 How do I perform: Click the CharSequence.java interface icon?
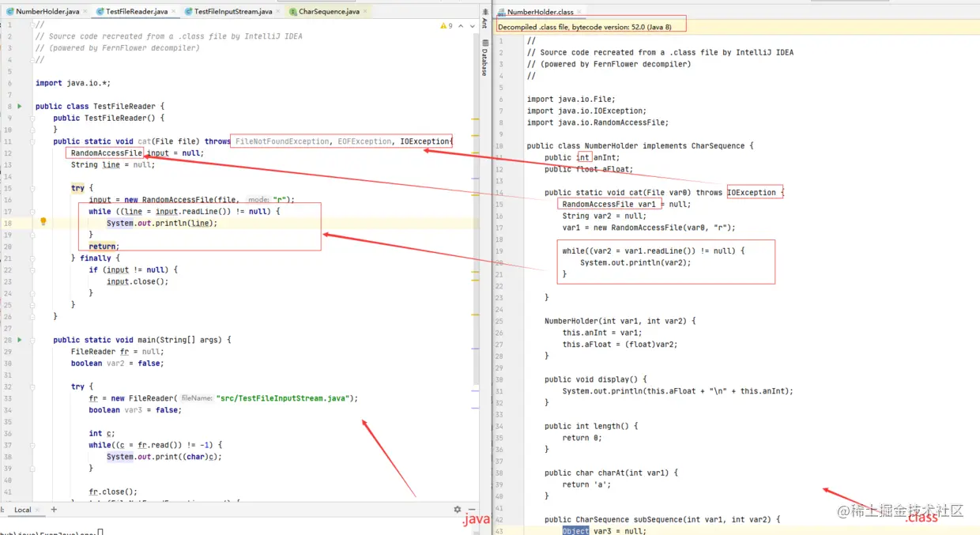[293, 12]
